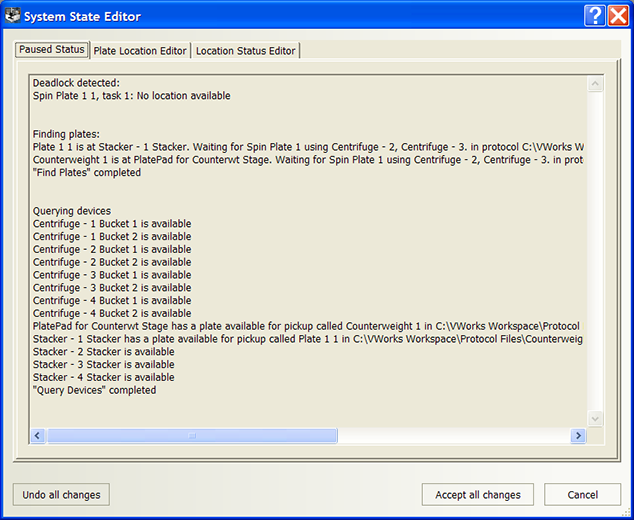Click the horizontal scrollbar thumb
Screen dimensions: 634x520
(x=192, y=436)
